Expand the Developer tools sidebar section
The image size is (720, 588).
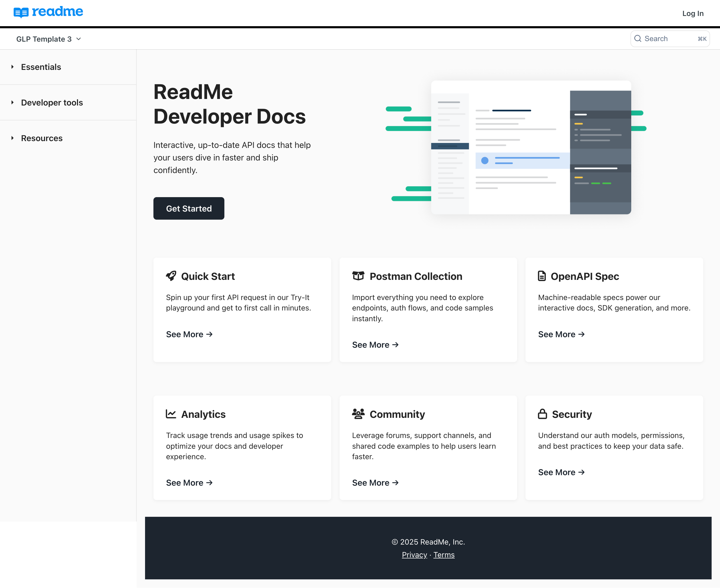pyautogui.click(x=68, y=103)
